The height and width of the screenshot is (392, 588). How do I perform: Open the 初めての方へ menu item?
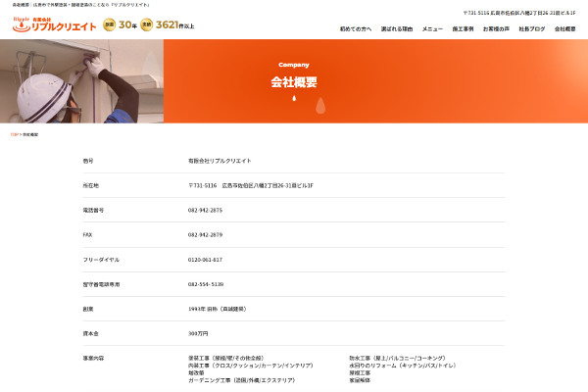[356, 28]
